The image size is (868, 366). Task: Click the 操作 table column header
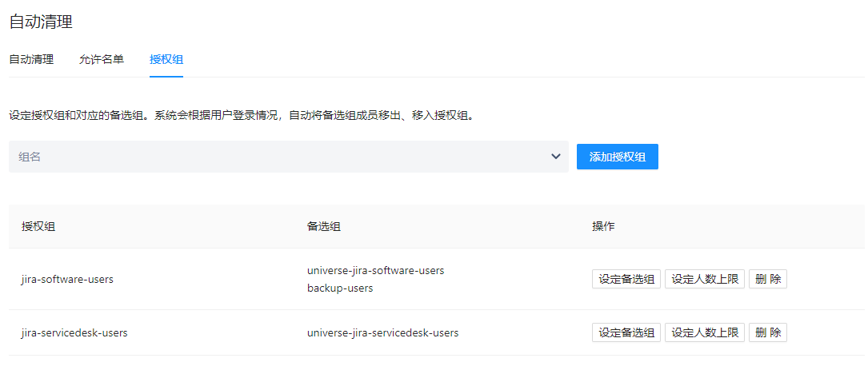(603, 226)
